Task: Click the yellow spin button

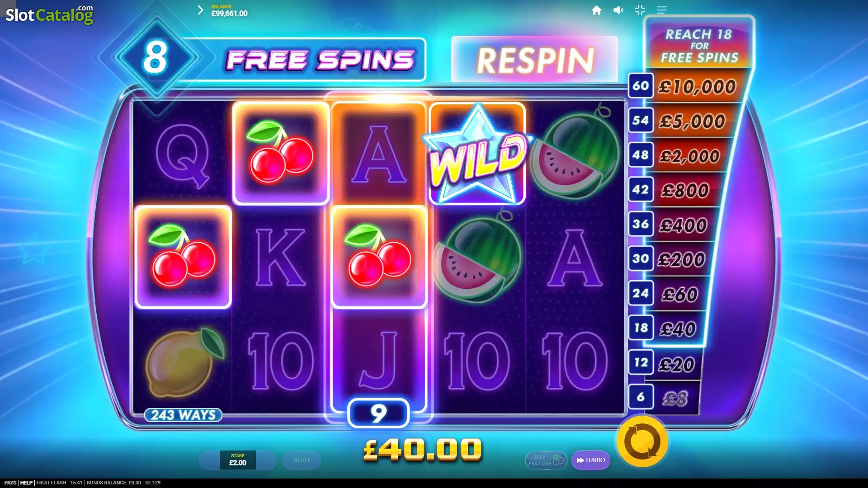Action: 642,441
